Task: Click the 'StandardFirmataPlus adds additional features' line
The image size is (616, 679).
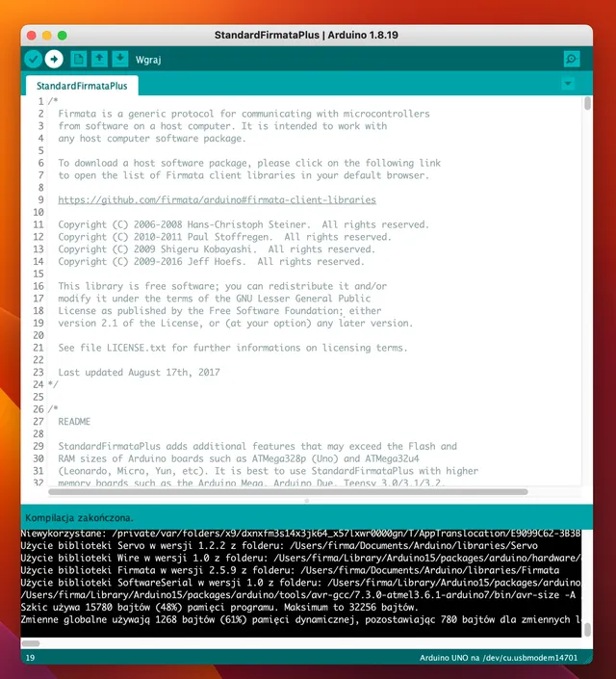Action: click(x=258, y=447)
